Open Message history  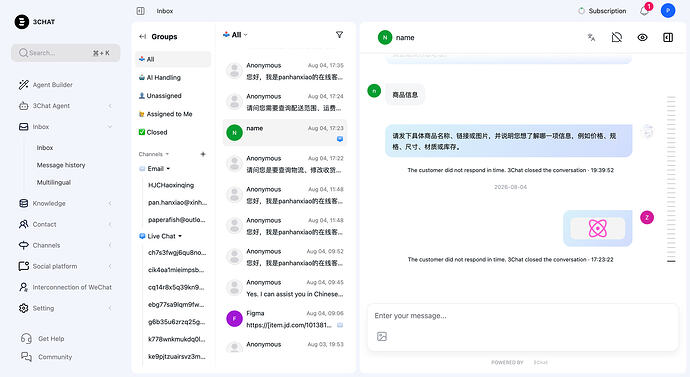tap(61, 165)
